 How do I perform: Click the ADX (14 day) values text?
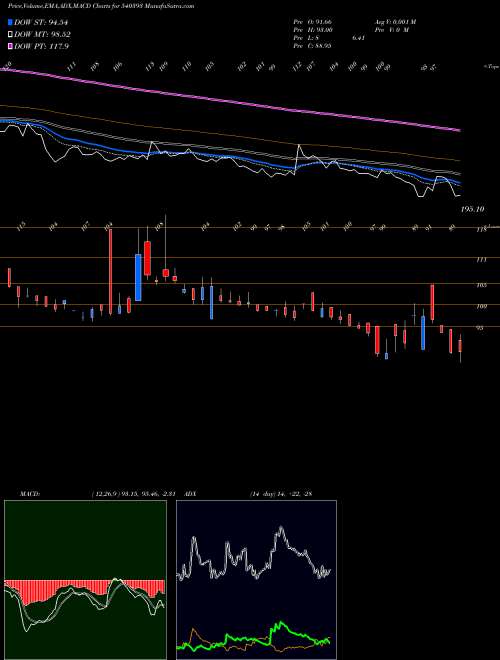(281, 493)
